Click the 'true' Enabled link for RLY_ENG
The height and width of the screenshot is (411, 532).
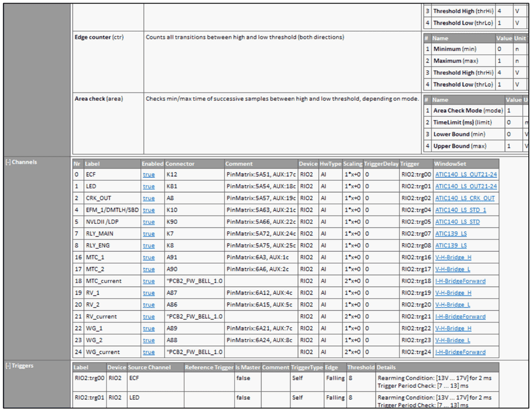[x=148, y=246]
